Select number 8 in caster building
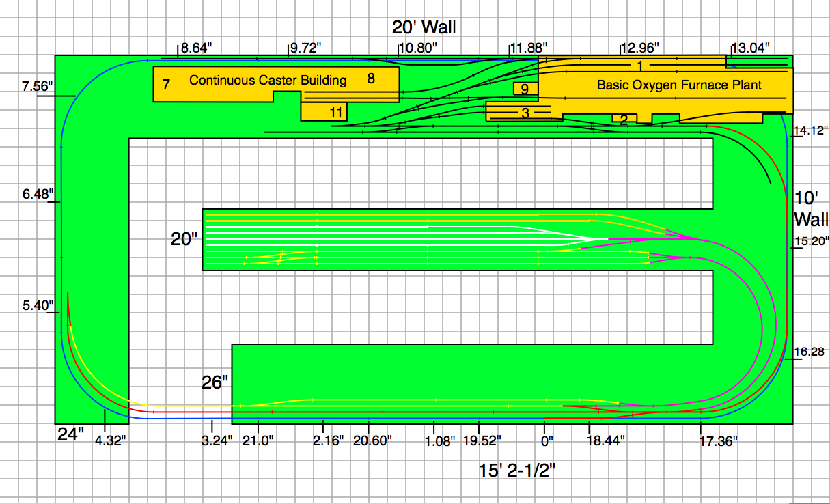Image resolution: width=830 pixels, height=504 pixels. pyautogui.click(x=371, y=78)
